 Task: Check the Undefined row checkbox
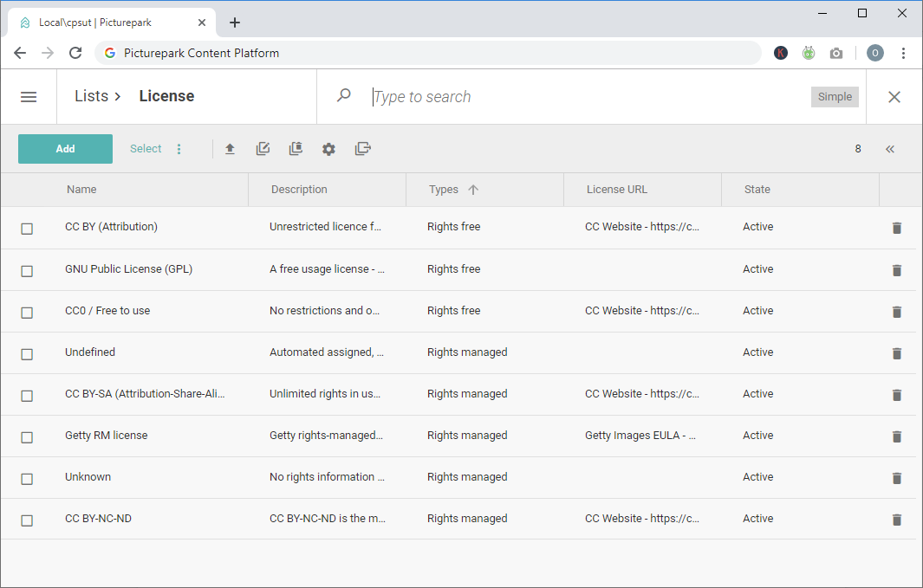coord(27,354)
